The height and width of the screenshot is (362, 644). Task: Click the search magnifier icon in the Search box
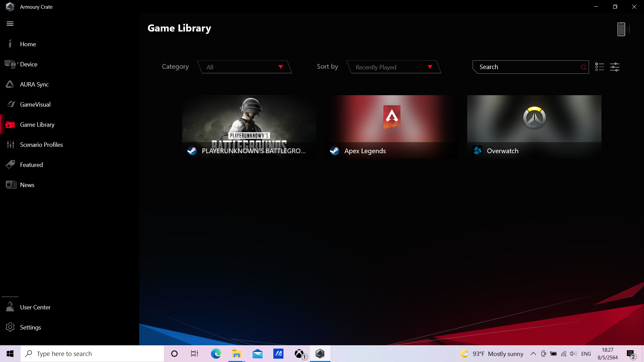pos(584,67)
